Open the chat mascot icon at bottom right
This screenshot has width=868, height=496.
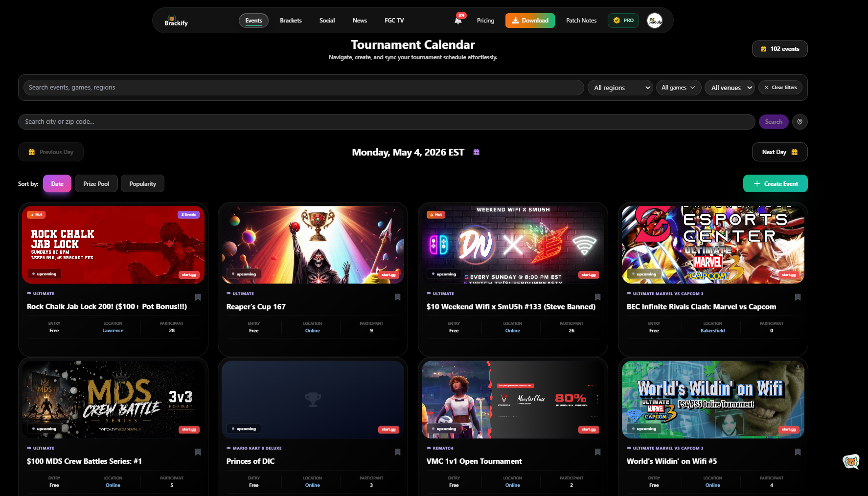click(x=851, y=461)
